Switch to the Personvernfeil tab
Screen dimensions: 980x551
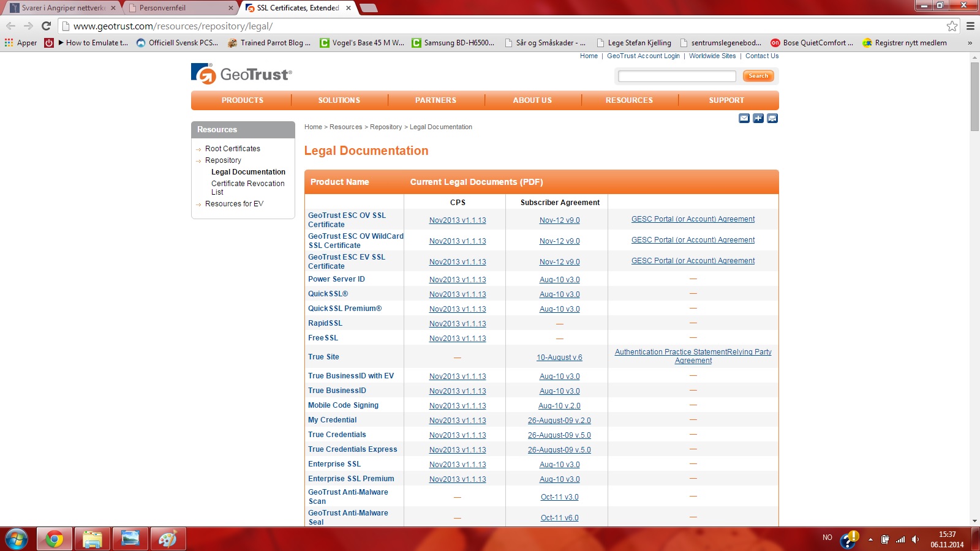[181, 8]
